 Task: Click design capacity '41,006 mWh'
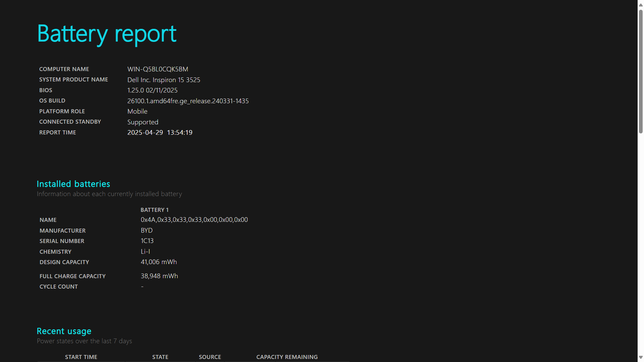click(x=159, y=262)
